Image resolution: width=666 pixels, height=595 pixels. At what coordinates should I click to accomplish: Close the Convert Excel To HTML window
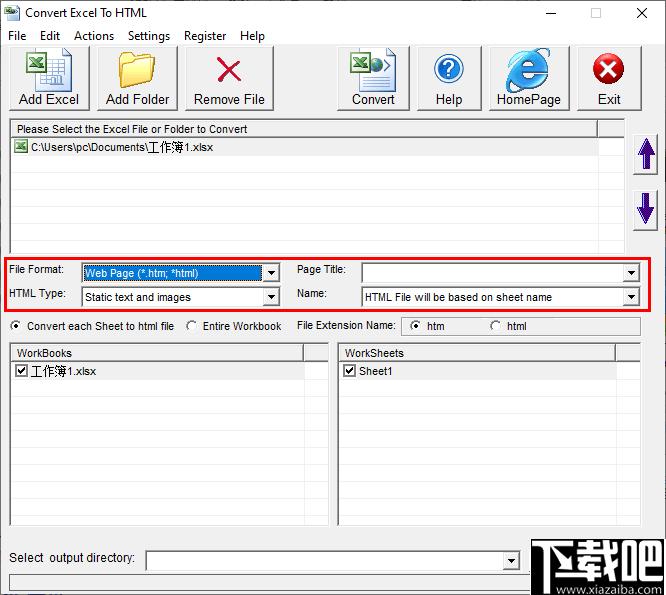[642, 13]
